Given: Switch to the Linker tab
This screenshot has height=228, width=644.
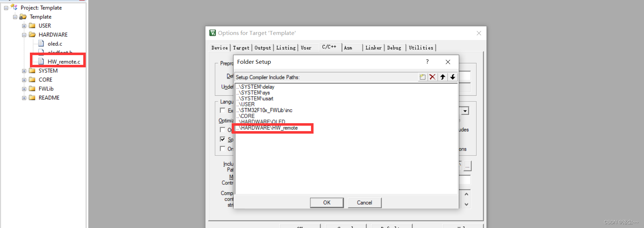Looking at the screenshot, I should [373, 48].
